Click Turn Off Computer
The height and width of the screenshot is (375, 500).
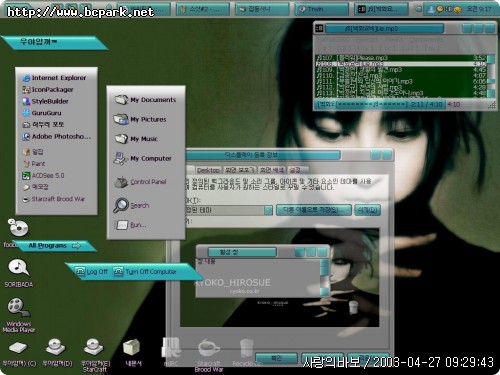point(145,272)
